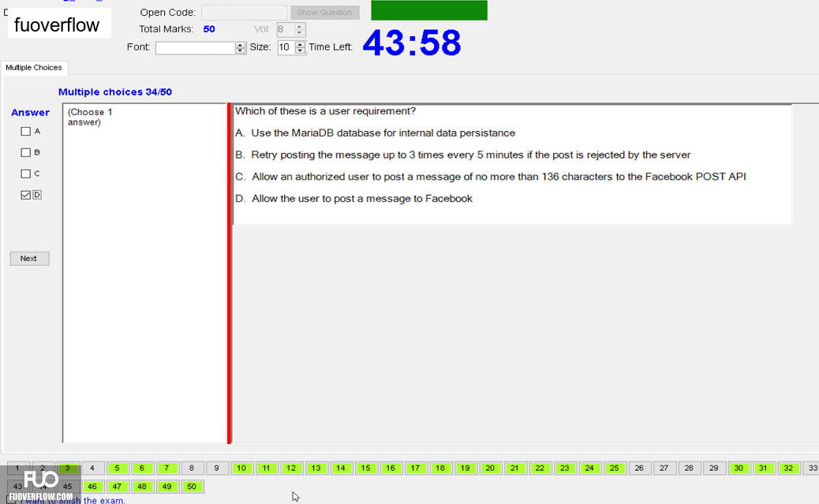The width and height of the screenshot is (819, 504).
Task: Jump to question 5
Action: click(x=117, y=468)
